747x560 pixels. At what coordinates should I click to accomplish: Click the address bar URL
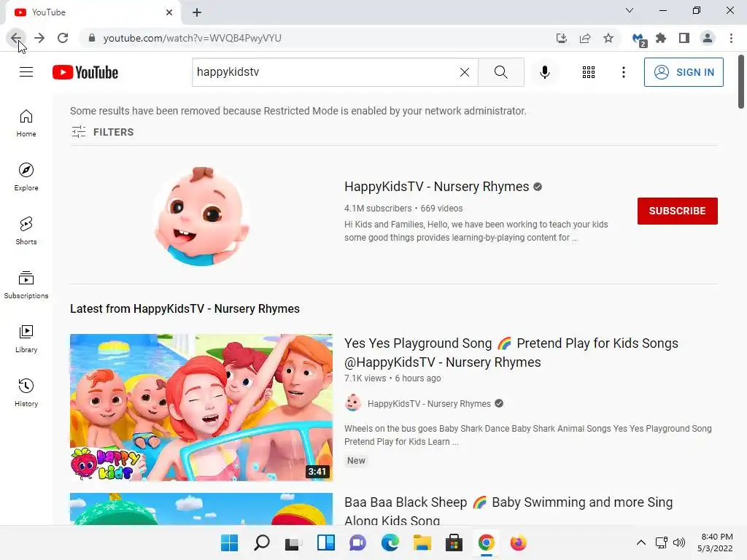[192, 38]
